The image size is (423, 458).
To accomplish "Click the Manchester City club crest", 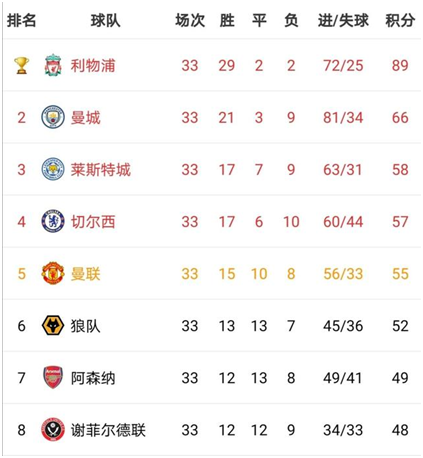I will coord(53,117).
